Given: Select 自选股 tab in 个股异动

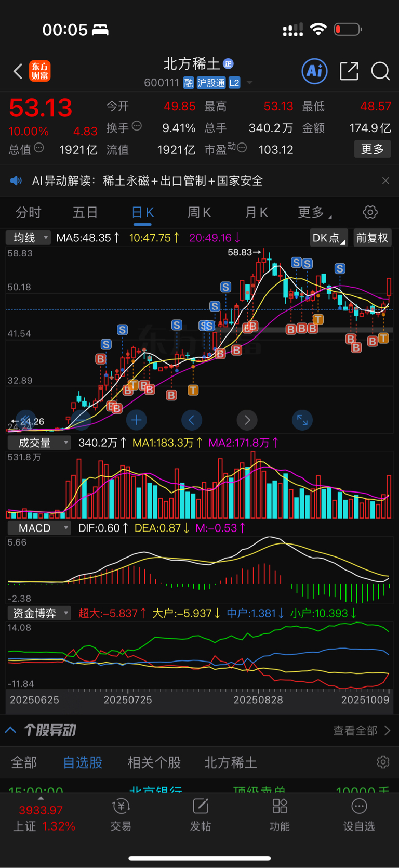Looking at the screenshot, I should [x=83, y=762].
